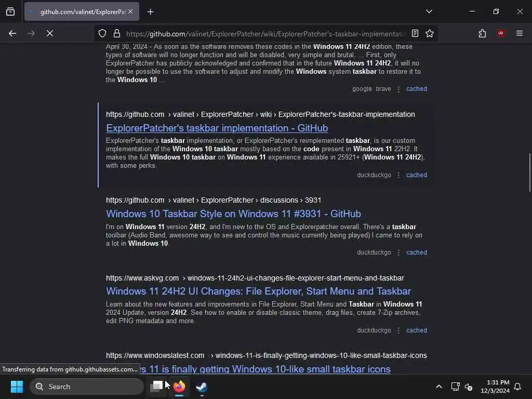Click the askvg.com URL breadcrumb text
The image size is (532, 399).
(x=255, y=278)
